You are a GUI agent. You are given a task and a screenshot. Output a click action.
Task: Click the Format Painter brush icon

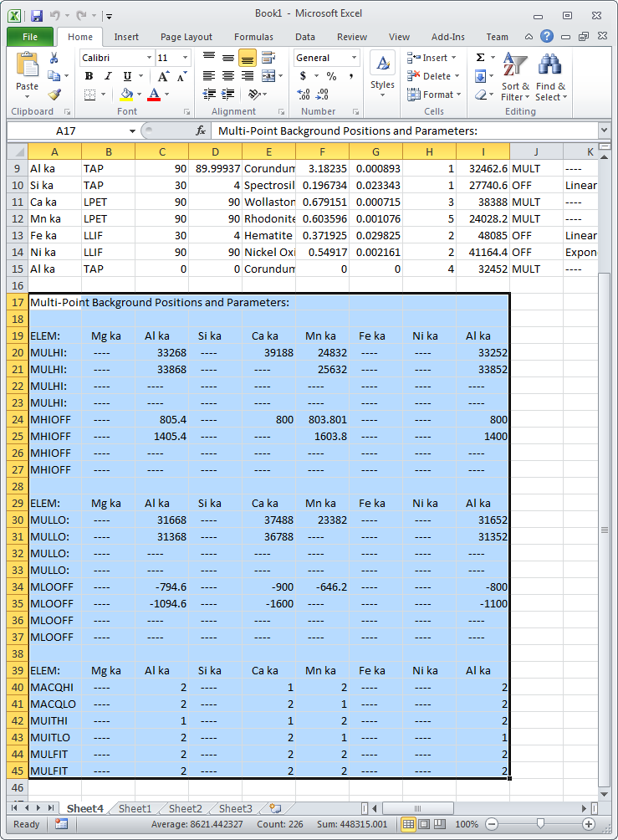(x=54, y=95)
